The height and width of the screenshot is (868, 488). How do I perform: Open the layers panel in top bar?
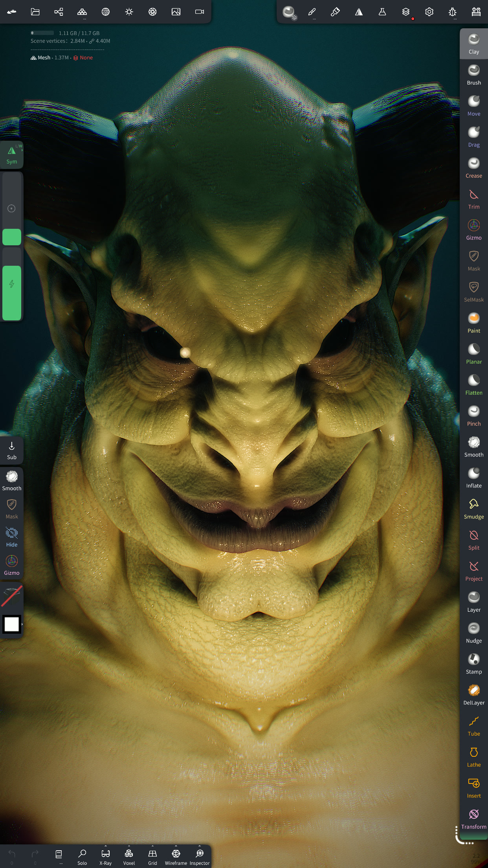click(405, 12)
